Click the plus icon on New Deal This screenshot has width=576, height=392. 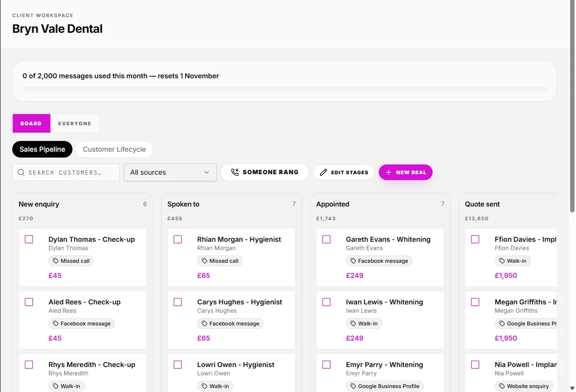click(x=388, y=172)
